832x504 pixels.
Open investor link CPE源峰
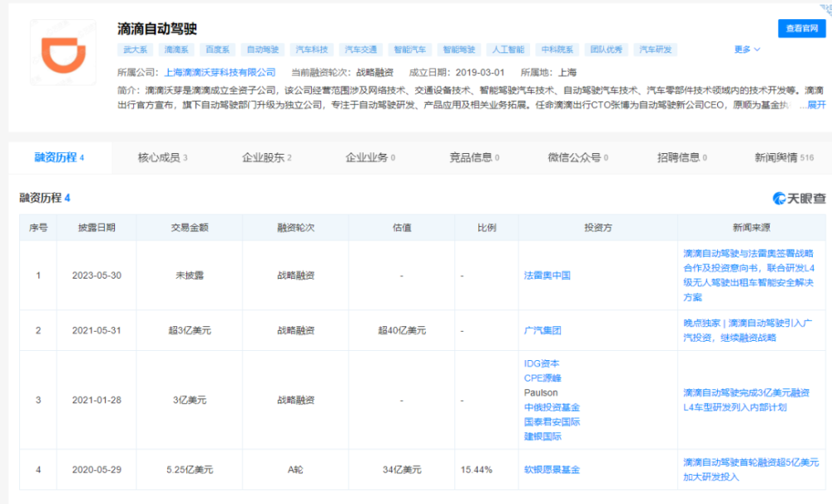click(542, 378)
